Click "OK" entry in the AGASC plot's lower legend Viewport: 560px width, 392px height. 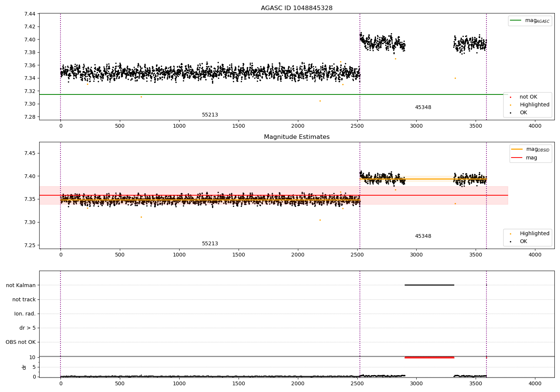(523, 112)
